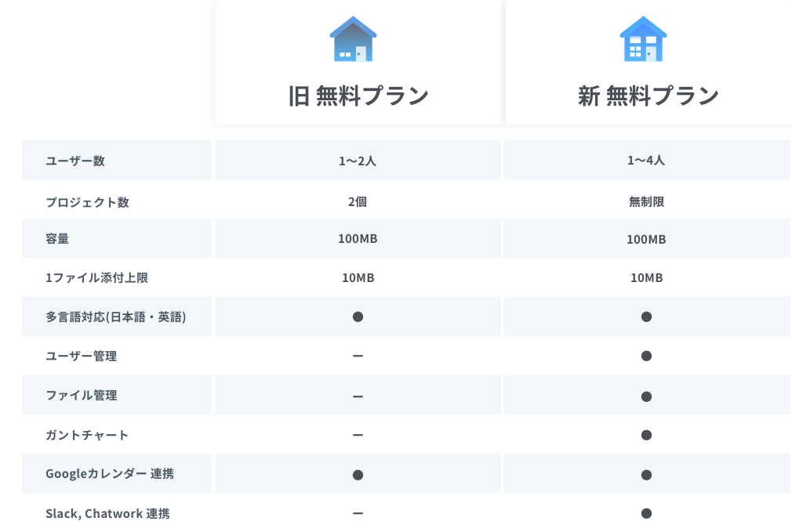Click the 1ファイル添付上限 row label
The image size is (792, 532).
click(96, 278)
